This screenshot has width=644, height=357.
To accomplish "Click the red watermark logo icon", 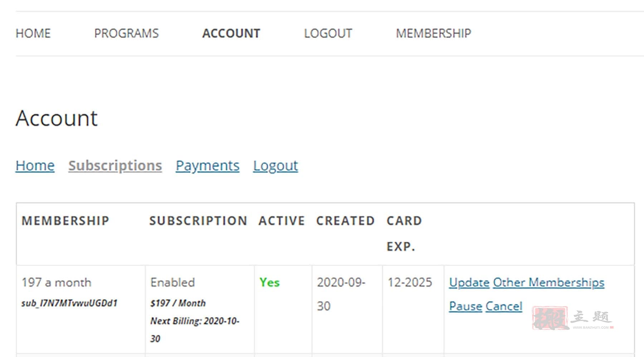I will click(x=550, y=318).
